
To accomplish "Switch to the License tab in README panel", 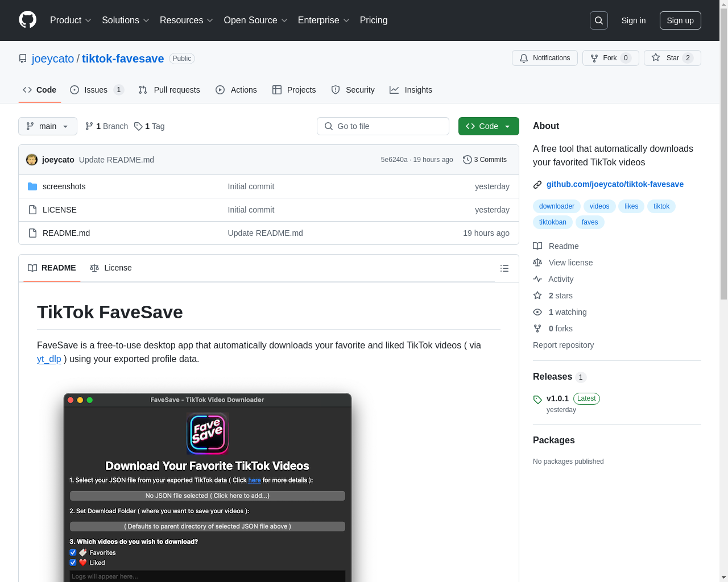I will point(111,268).
